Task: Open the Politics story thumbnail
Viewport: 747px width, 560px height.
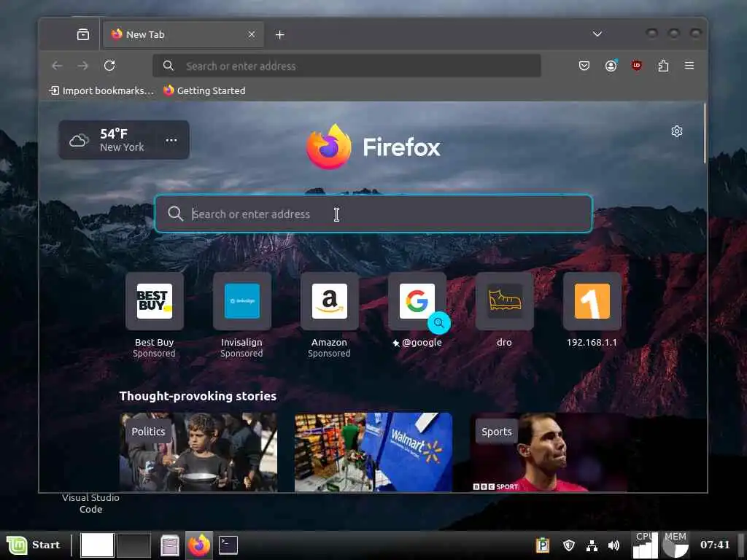Action: [x=198, y=452]
